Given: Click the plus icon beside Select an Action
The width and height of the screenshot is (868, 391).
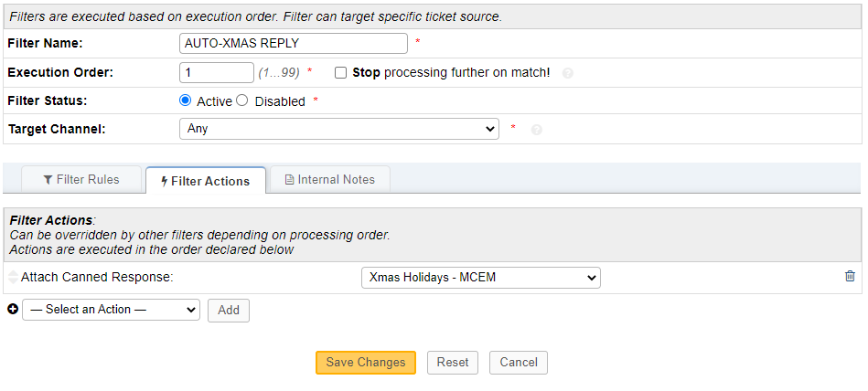Looking at the screenshot, I should point(13,310).
